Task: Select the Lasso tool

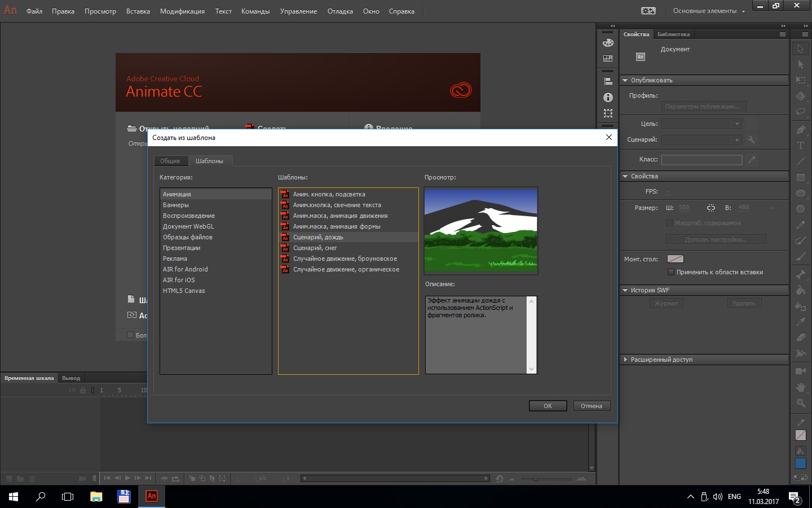Action: 800,112
